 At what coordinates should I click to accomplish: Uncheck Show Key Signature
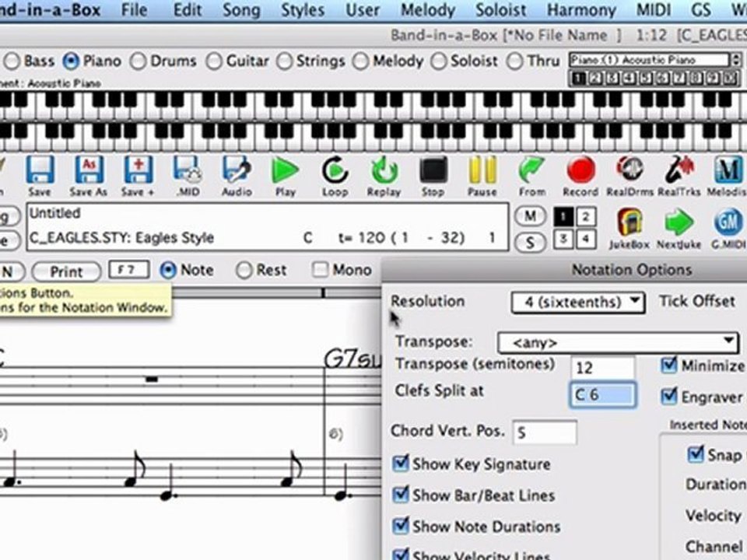(x=401, y=464)
